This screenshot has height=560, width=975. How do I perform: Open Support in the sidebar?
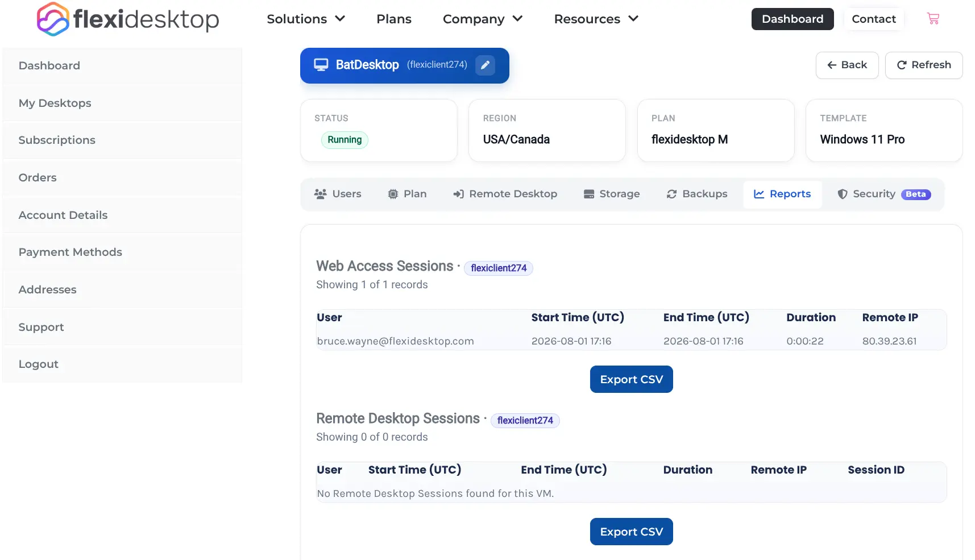122,327
